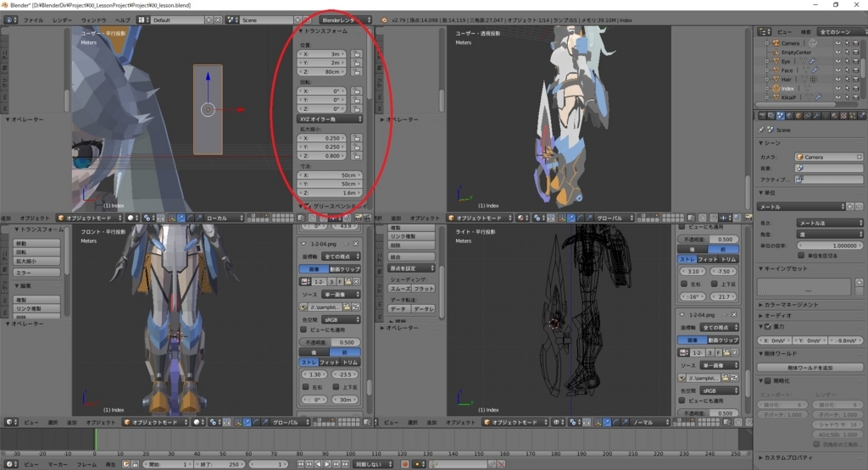868x470 pixels.
Task: Click the ミラー button in tool shelf
Action: [x=36, y=273]
